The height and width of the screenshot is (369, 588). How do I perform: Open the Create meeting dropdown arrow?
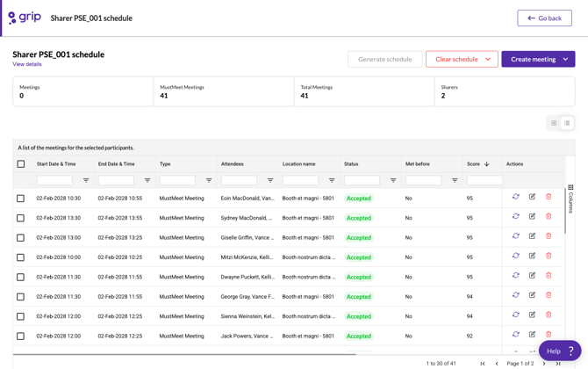click(x=565, y=60)
